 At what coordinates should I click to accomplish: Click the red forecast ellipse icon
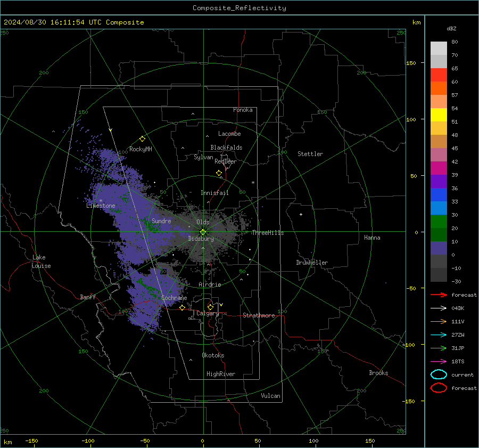tap(439, 388)
